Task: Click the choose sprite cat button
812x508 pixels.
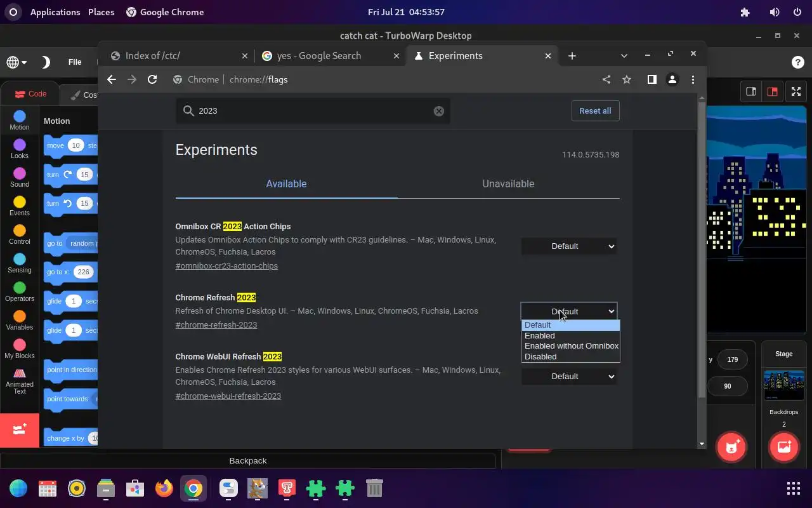Action: [731, 446]
